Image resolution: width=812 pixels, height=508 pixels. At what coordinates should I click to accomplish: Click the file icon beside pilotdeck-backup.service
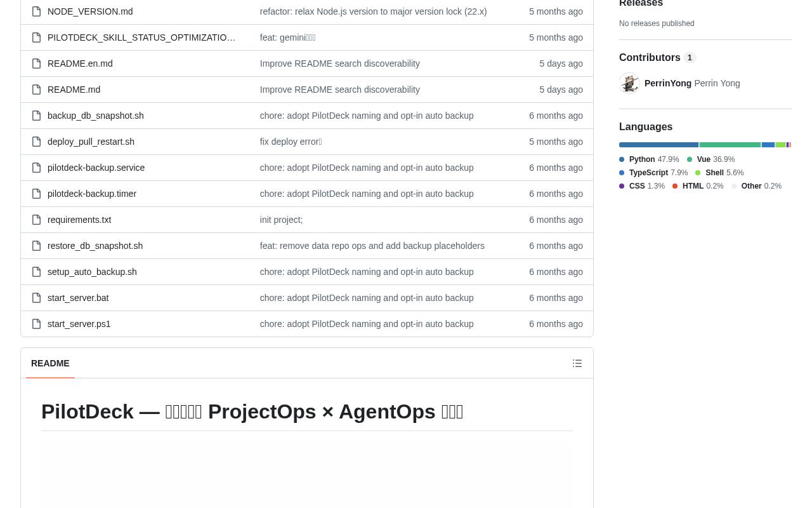(36, 168)
